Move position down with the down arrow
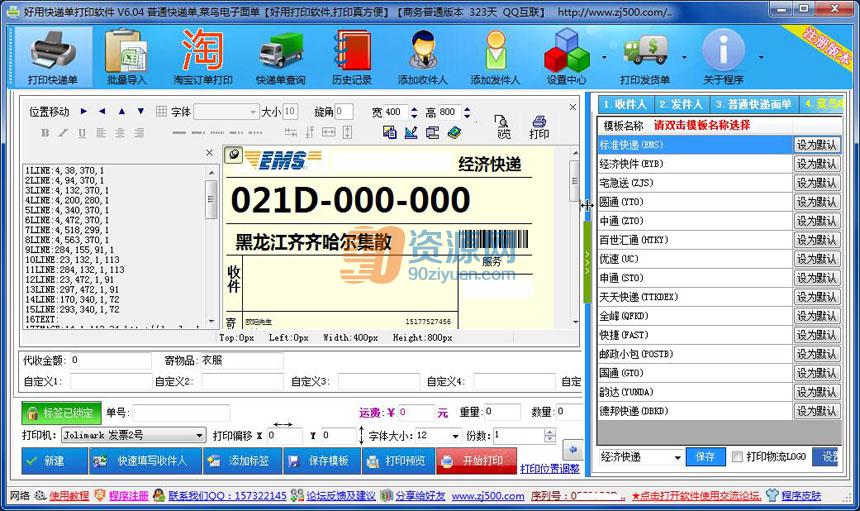 pos(140,111)
